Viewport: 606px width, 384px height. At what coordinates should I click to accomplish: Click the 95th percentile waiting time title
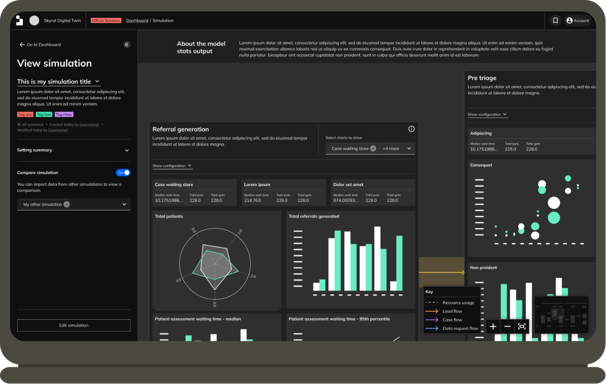coord(339,319)
